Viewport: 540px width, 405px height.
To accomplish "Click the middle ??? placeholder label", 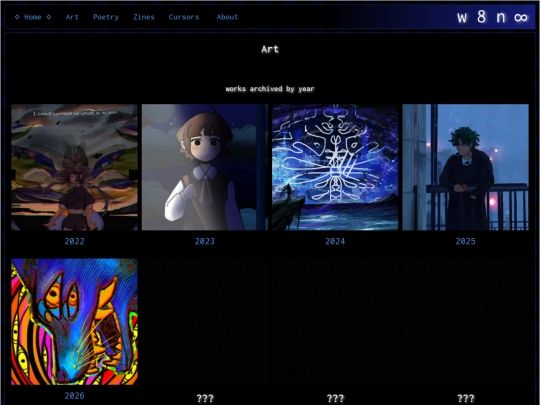I will pos(335,398).
